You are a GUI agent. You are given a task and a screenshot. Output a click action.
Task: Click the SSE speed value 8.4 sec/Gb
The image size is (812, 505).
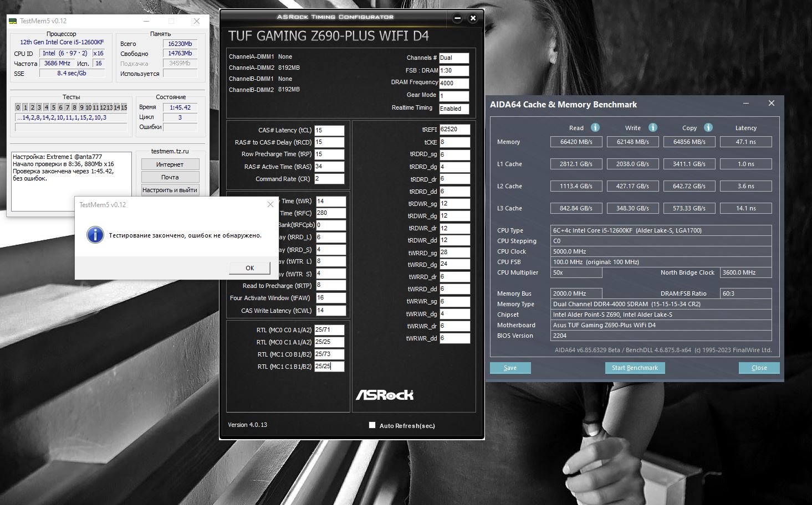(x=72, y=73)
